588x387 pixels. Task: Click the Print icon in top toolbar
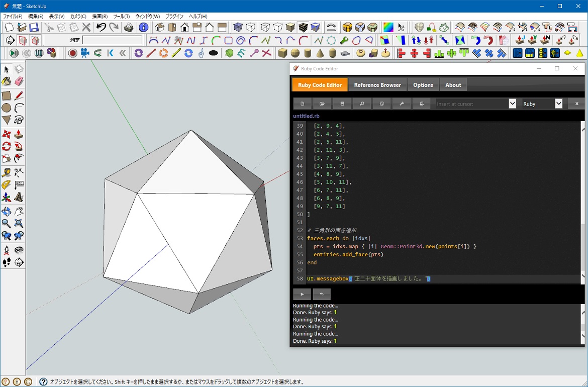coord(129,27)
